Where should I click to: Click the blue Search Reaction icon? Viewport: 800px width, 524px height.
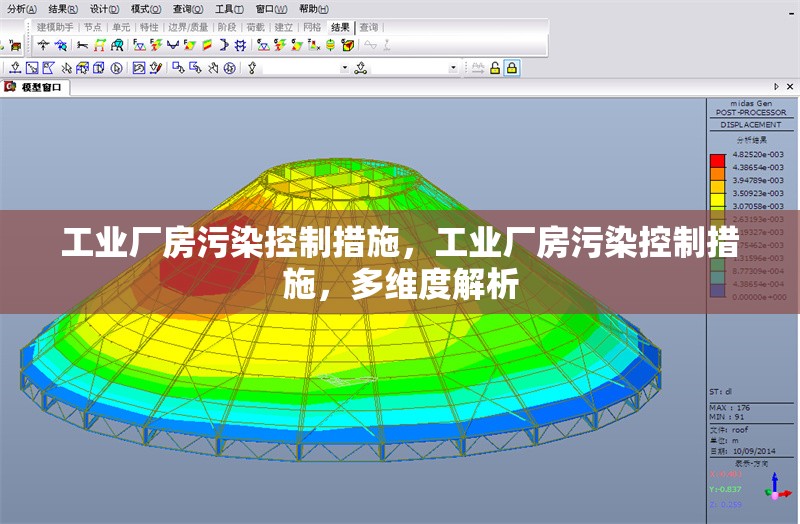coord(61,45)
